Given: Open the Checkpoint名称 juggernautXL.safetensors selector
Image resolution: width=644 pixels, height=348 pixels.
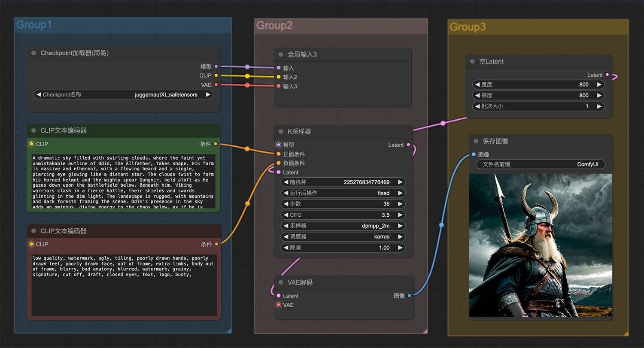Looking at the screenshot, I should [x=123, y=94].
